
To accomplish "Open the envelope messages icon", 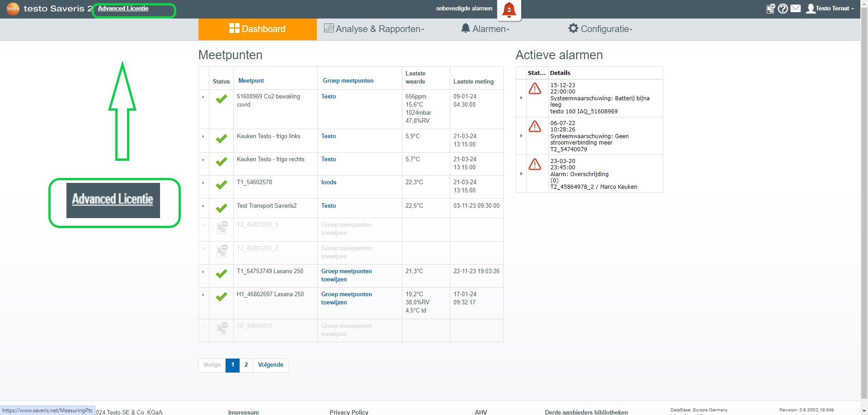I will pyautogui.click(x=796, y=9).
